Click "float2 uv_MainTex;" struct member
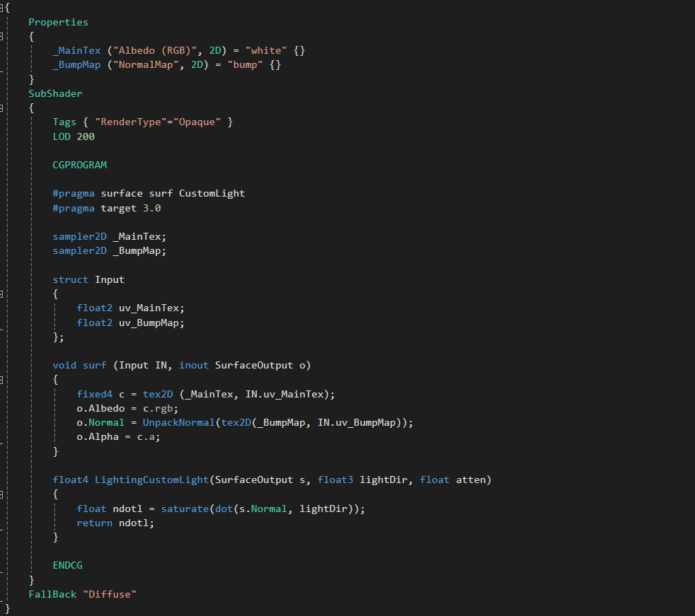This screenshot has height=616, width=695. click(x=130, y=308)
